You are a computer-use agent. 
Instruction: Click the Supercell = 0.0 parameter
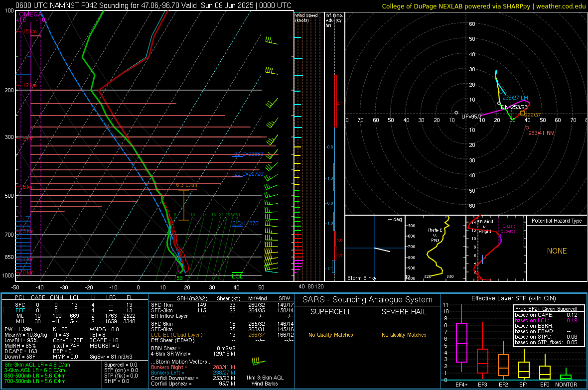click(x=121, y=365)
